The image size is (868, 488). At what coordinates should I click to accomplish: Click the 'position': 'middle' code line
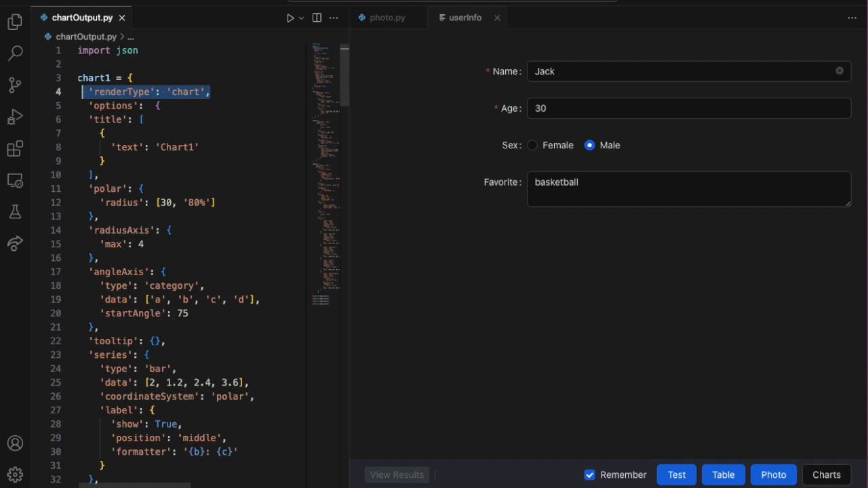[x=169, y=438]
